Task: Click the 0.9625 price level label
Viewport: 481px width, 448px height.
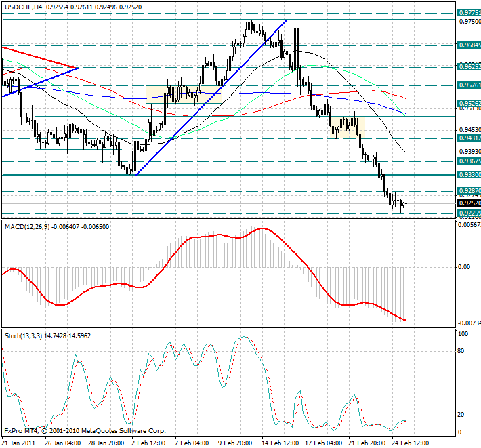Action: click(469, 67)
